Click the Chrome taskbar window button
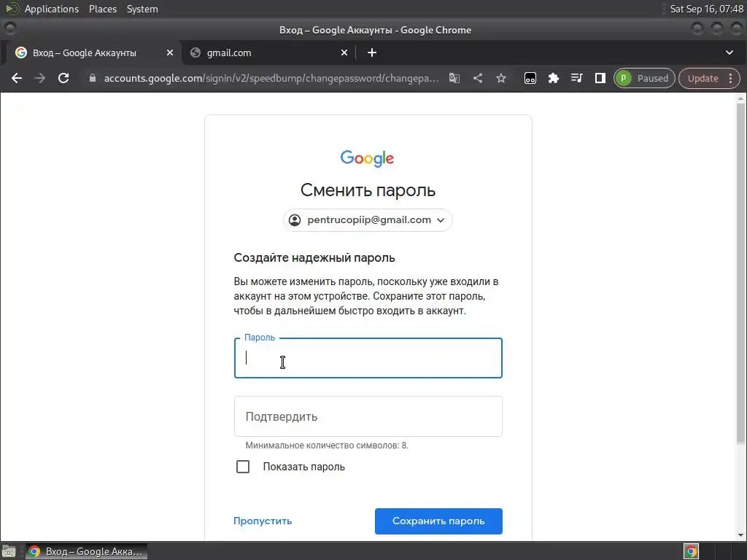The image size is (747, 560). 86,551
